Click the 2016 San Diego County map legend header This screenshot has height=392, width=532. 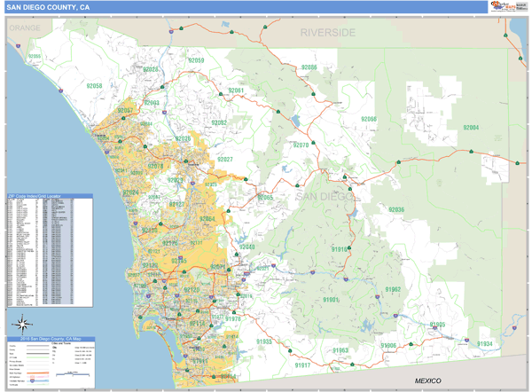click(x=51, y=339)
